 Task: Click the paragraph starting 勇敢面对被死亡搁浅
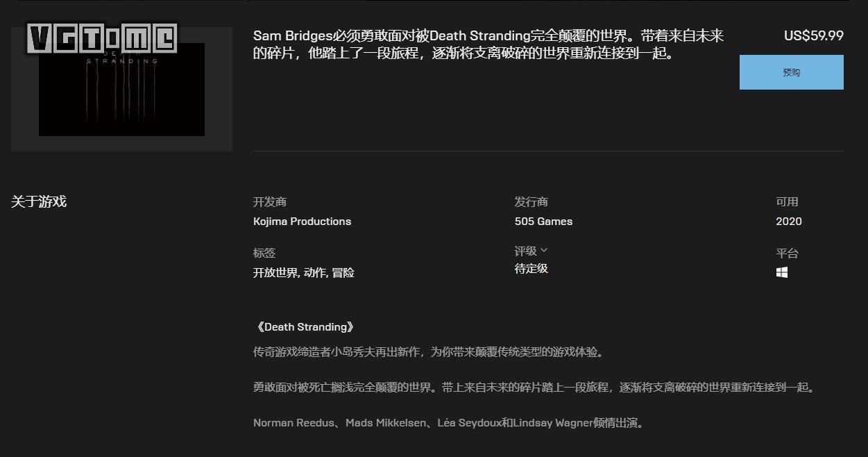point(535,388)
